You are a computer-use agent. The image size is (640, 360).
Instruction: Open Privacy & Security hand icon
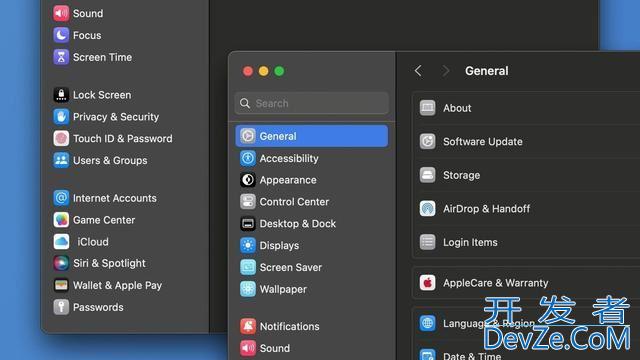click(x=61, y=117)
